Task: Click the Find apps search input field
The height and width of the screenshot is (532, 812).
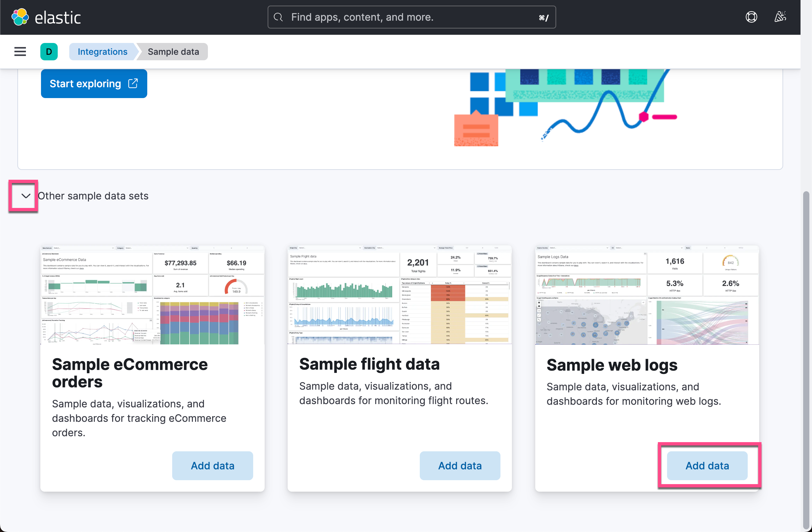Action: pos(392,17)
